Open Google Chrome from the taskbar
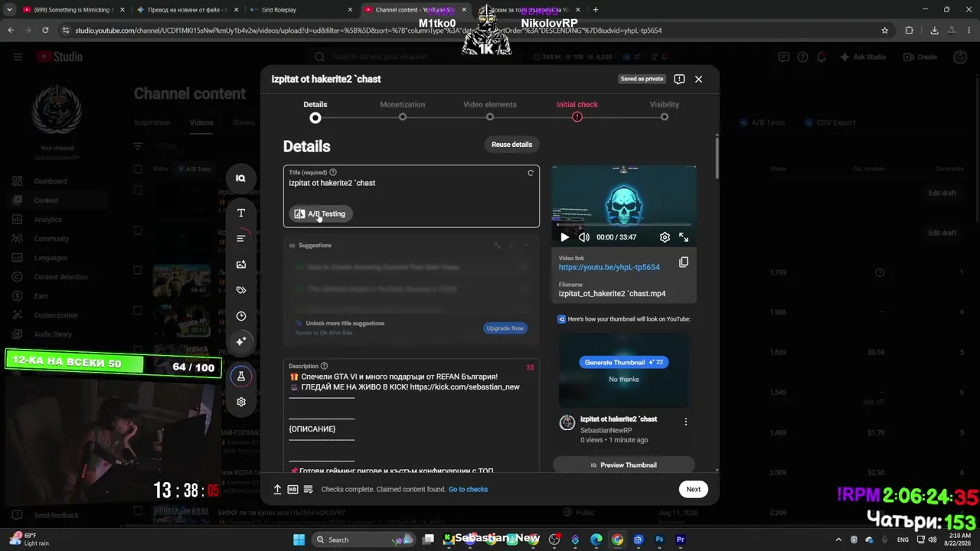 point(617,540)
